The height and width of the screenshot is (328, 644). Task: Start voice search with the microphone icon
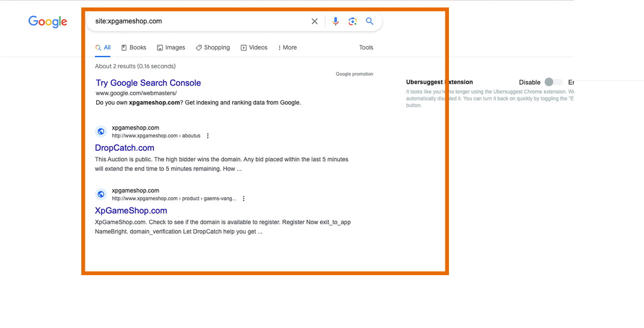tap(336, 21)
